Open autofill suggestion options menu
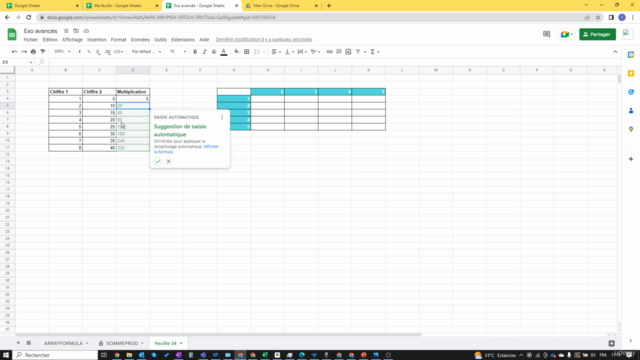This screenshot has height=360, width=640. click(222, 118)
